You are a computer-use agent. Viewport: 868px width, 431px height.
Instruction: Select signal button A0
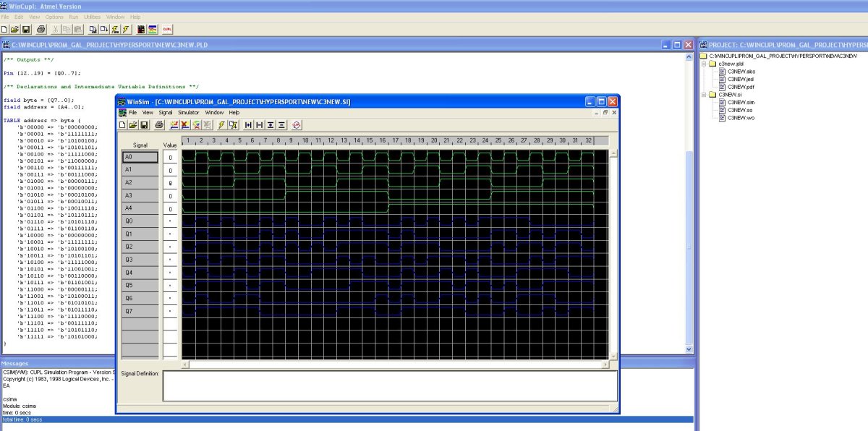140,157
